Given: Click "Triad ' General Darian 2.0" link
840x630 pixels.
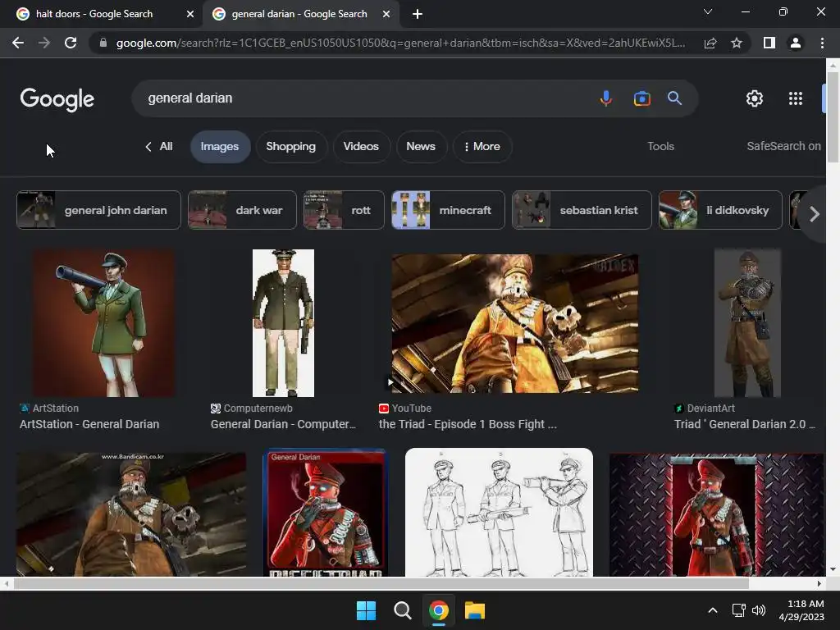Looking at the screenshot, I should click(744, 424).
